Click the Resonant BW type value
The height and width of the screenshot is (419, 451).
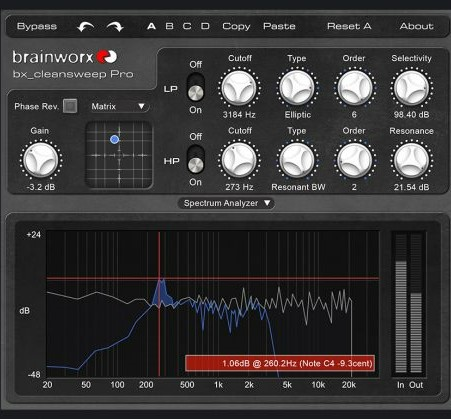[298, 187]
